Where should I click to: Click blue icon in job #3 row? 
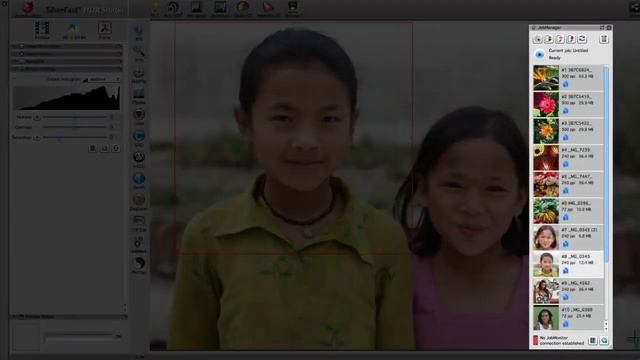click(x=566, y=138)
